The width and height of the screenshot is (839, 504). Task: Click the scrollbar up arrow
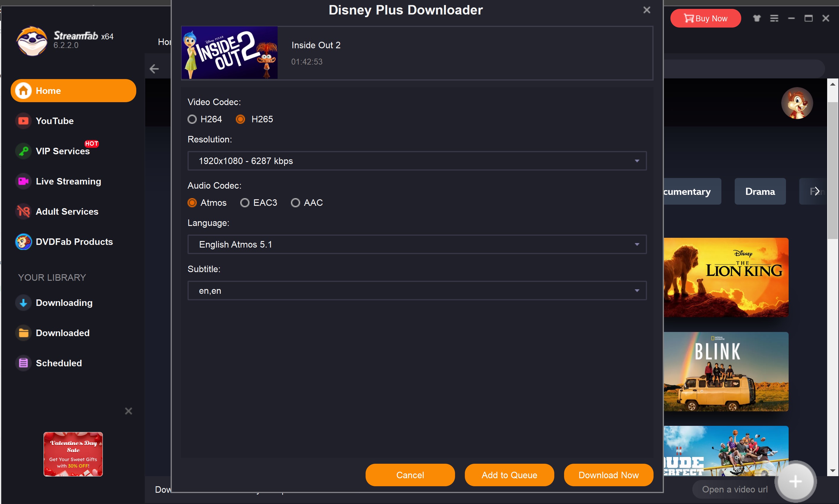832,84
